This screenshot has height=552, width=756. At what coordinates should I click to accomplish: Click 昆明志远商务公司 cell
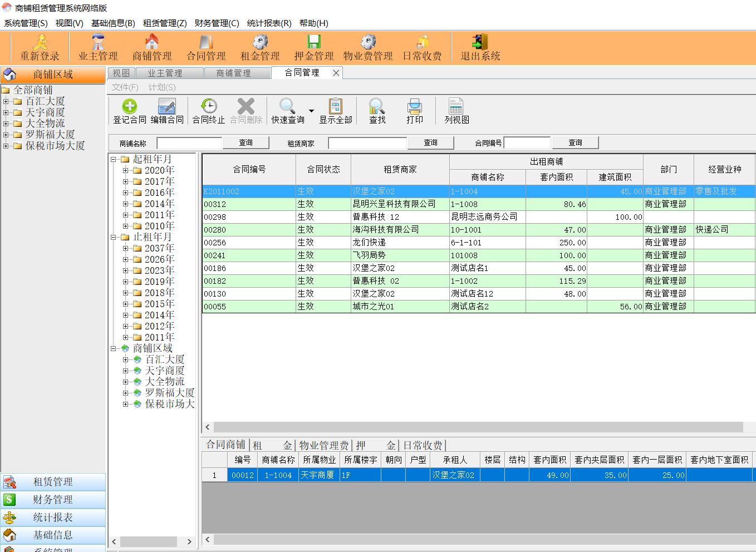click(487, 217)
